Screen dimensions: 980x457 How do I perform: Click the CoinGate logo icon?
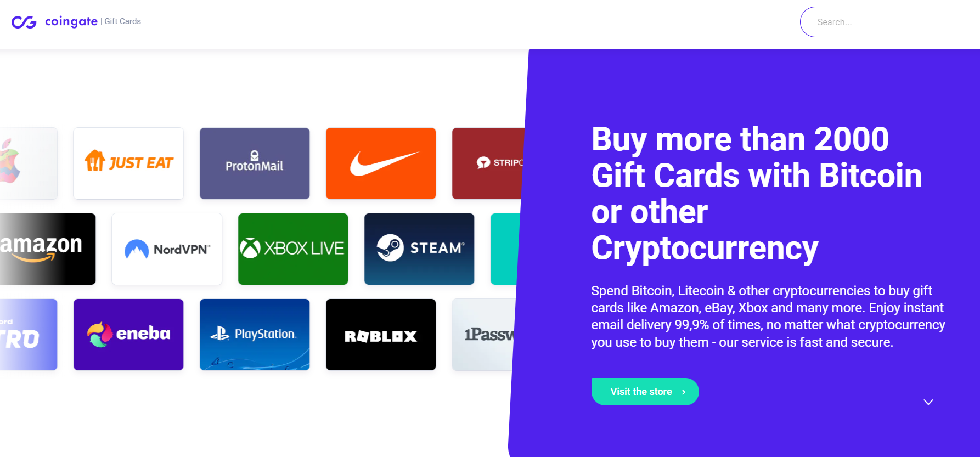[24, 22]
